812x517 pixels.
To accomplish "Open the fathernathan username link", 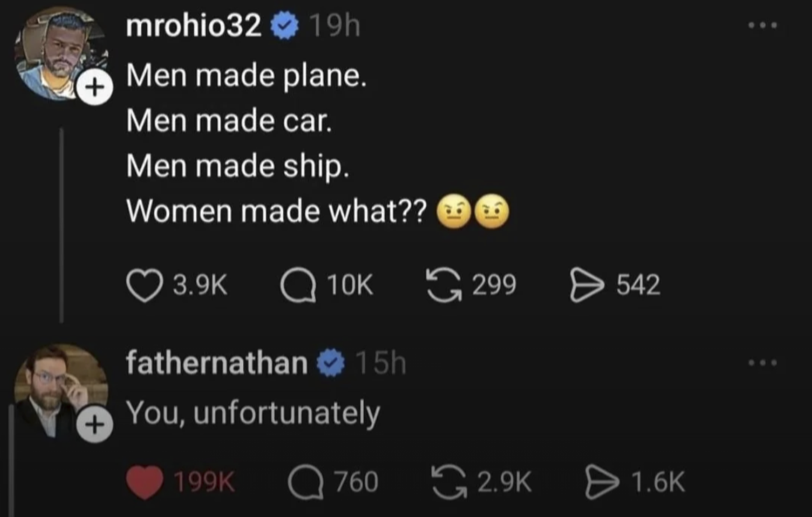I will [x=217, y=363].
